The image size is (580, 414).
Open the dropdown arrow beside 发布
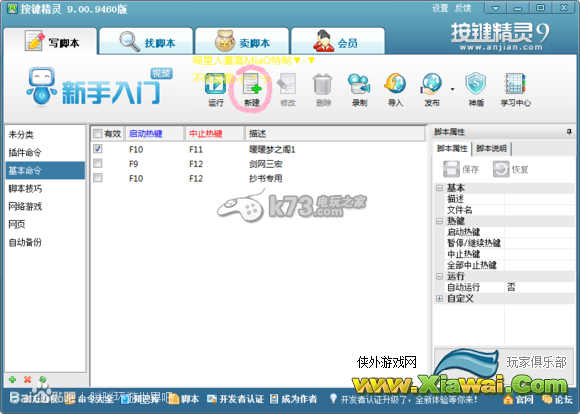click(x=452, y=89)
